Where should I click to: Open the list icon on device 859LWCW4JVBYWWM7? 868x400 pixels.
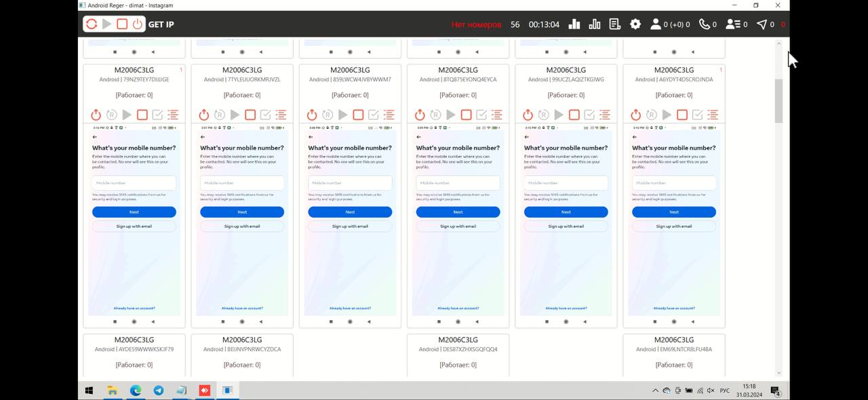(x=389, y=115)
